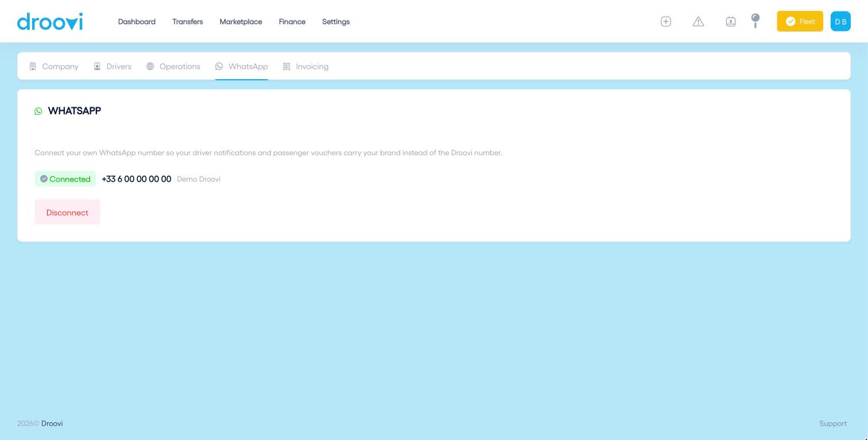The width and height of the screenshot is (868, 440).
Task: Disconnect the WhatsApp number
Action: 67,212
